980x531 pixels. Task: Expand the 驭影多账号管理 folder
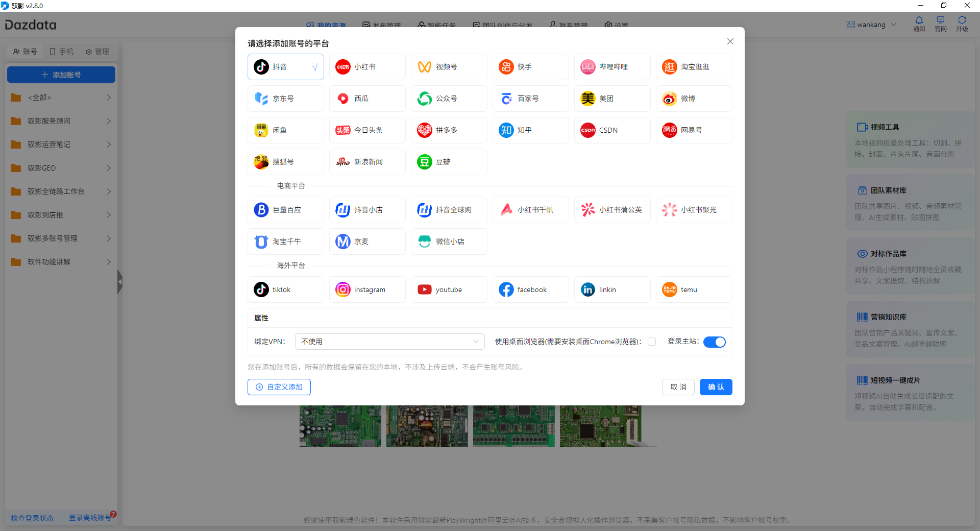point(61,238)
